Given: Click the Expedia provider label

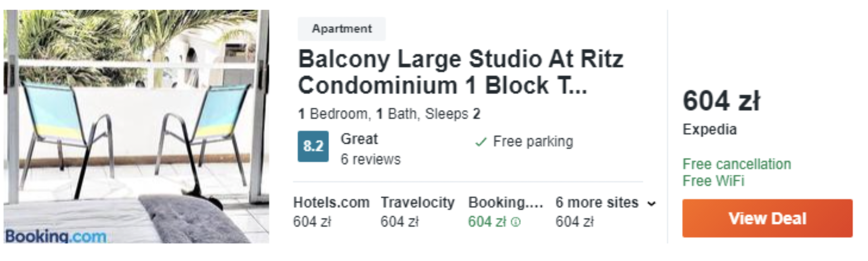Looking at the screenshot, I should (709, 130).
